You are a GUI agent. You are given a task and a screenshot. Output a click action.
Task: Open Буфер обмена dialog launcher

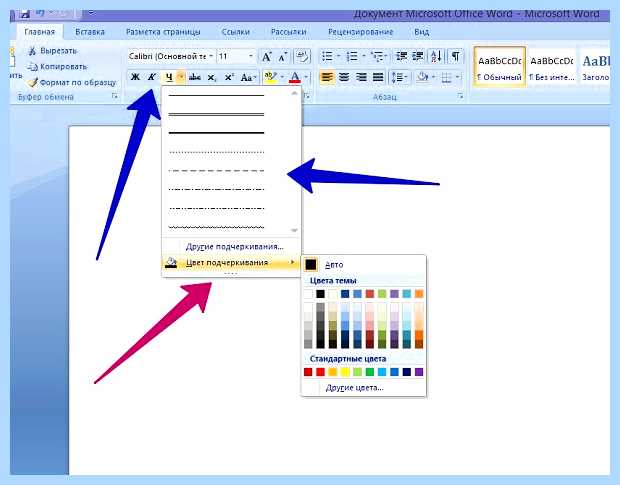tap(115, 96)
